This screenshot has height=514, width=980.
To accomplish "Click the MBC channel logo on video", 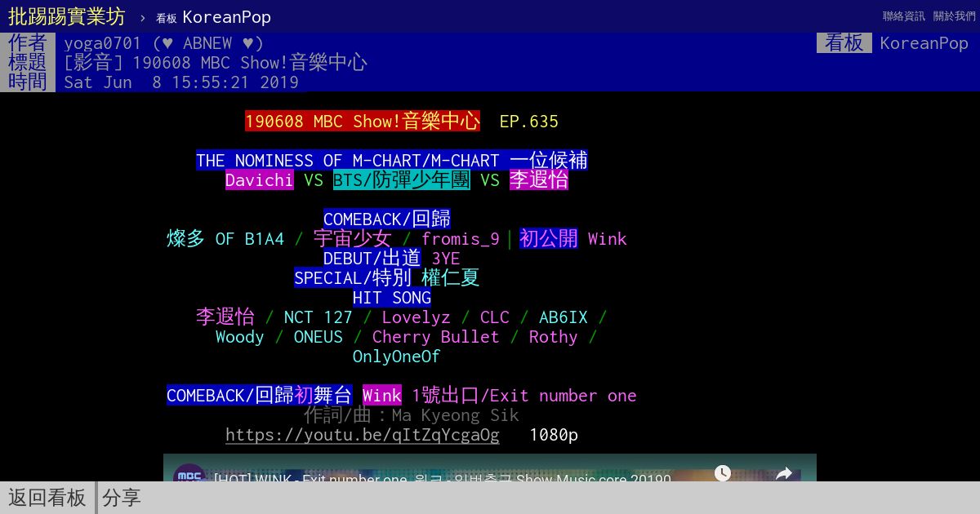I will (x=189, y=475).
